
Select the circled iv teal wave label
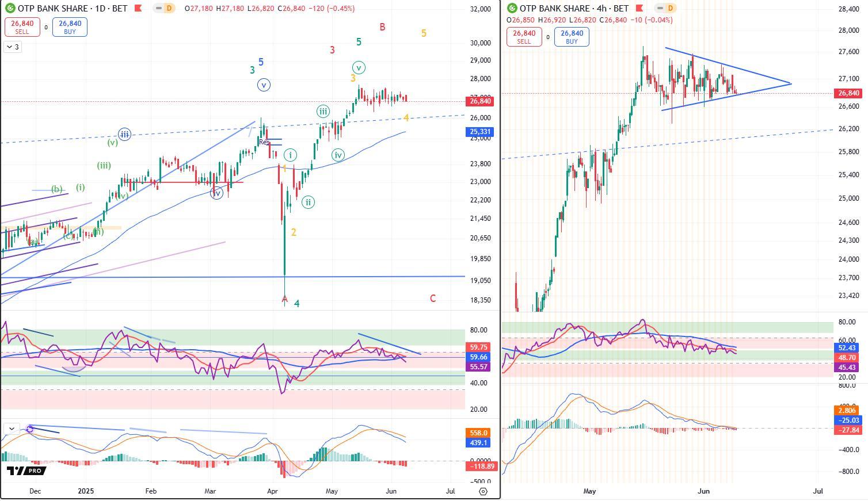click(x=338, y=155)
